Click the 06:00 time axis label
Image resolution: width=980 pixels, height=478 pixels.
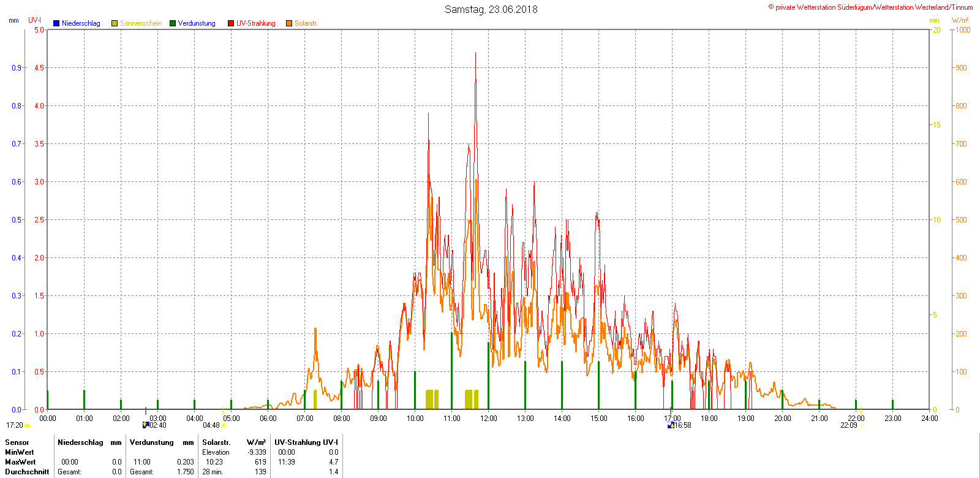(x=268, y=419)
